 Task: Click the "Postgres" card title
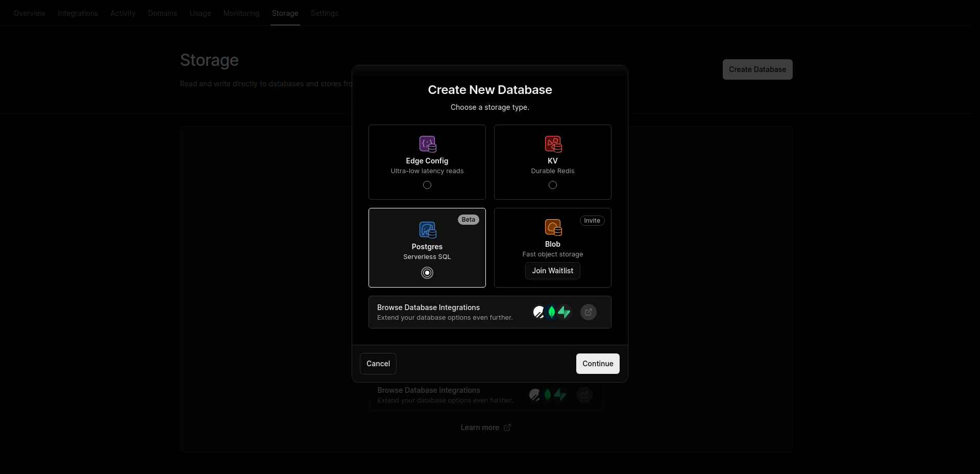coord(427,247)
